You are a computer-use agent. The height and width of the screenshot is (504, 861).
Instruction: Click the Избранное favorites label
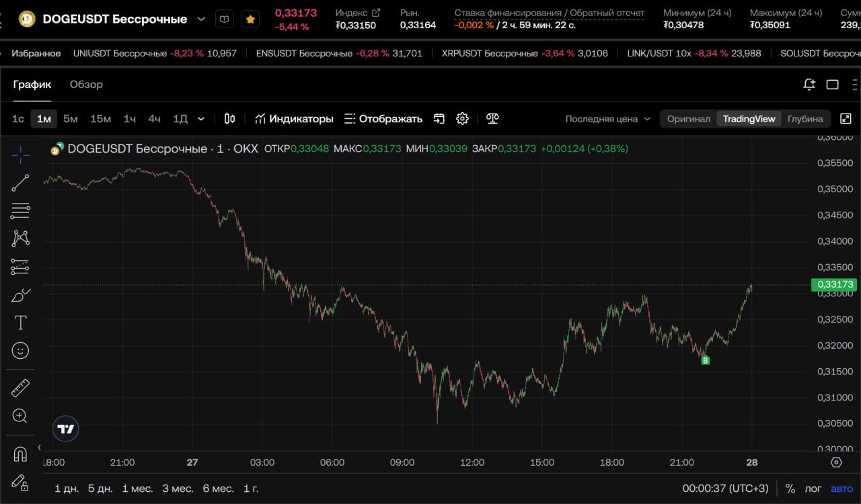(x=36, y=53)
